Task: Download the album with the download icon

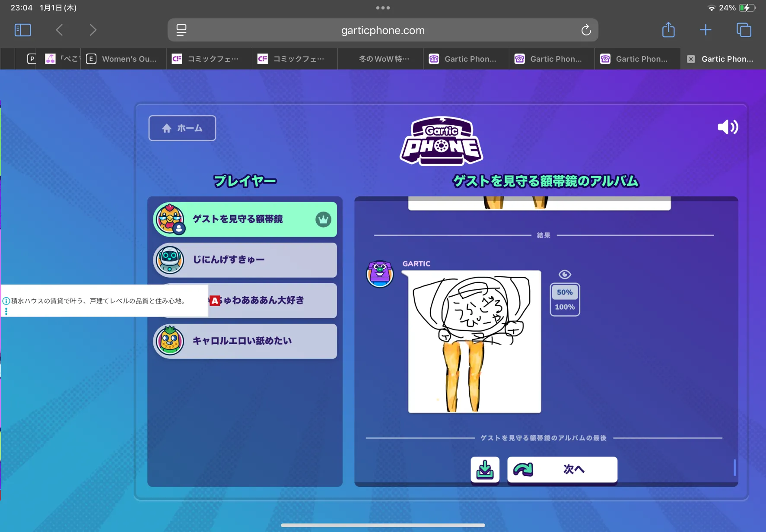Action: coord(485,469)
